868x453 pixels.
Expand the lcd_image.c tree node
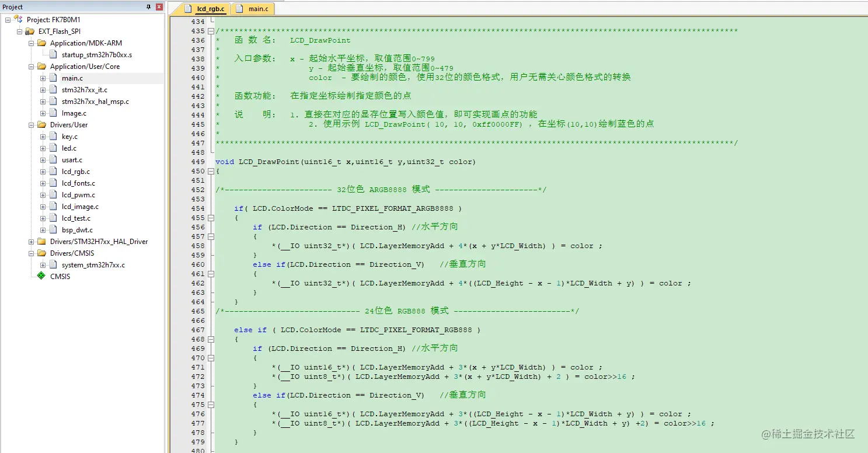point(43,207)
